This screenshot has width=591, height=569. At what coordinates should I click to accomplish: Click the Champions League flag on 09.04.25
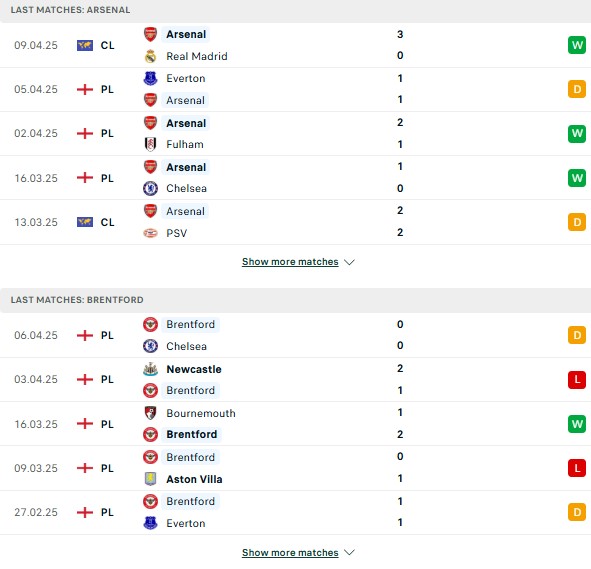(x=85, y=45)
